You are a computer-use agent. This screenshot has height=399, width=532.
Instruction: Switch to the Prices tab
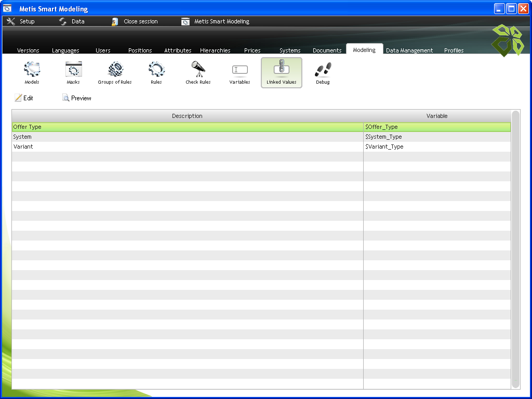252,50
